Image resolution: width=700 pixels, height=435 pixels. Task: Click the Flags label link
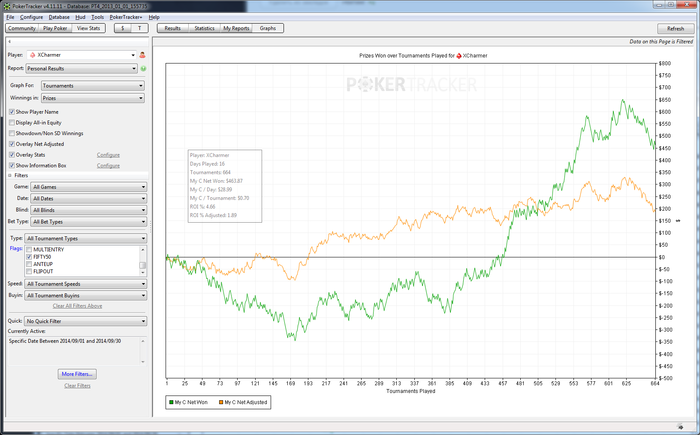point(16,249)
